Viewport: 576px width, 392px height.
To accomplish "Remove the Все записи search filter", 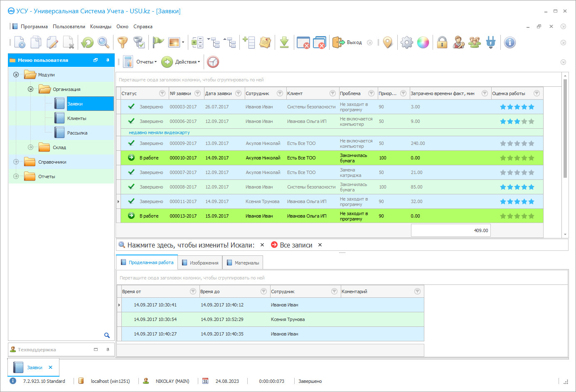I will click(x=320, y=245).
